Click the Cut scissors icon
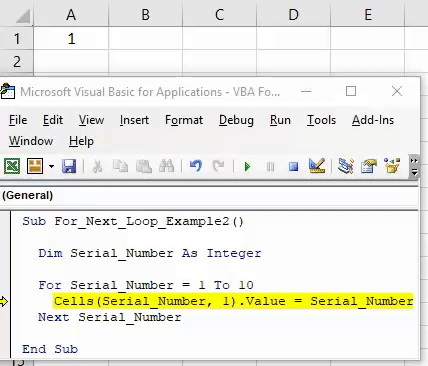Image resolution: width=428 pixels, height=366 pixels. tap(97, 166)
